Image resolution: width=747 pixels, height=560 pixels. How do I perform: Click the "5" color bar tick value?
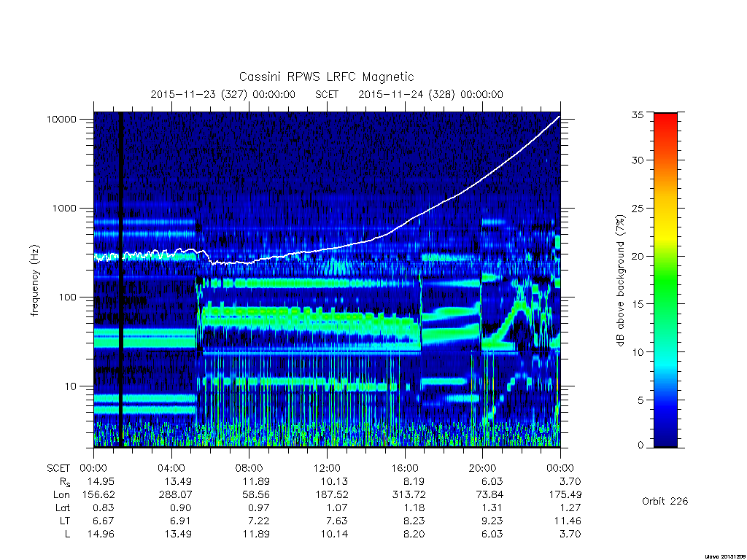[x=640, y=400]
